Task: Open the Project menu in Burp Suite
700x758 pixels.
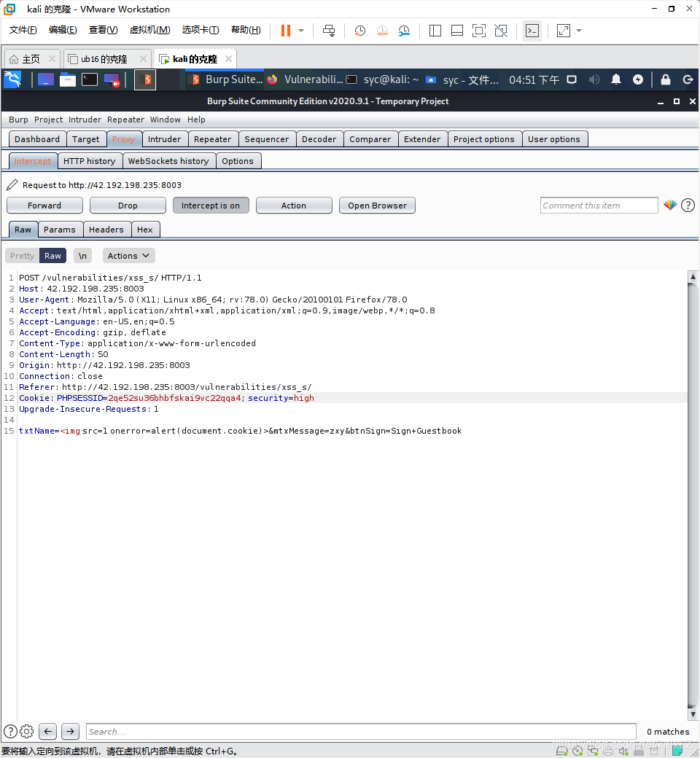Action: click(48, 120)
